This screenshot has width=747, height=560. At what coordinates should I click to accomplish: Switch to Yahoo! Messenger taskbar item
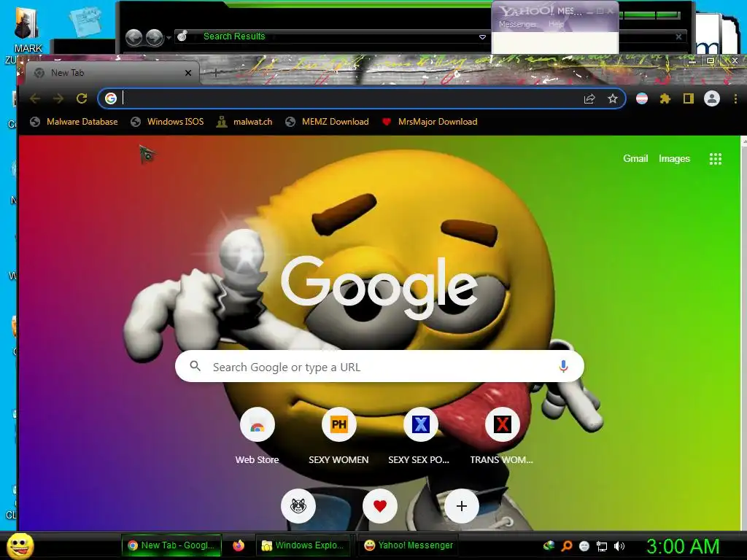pos(409,545)
